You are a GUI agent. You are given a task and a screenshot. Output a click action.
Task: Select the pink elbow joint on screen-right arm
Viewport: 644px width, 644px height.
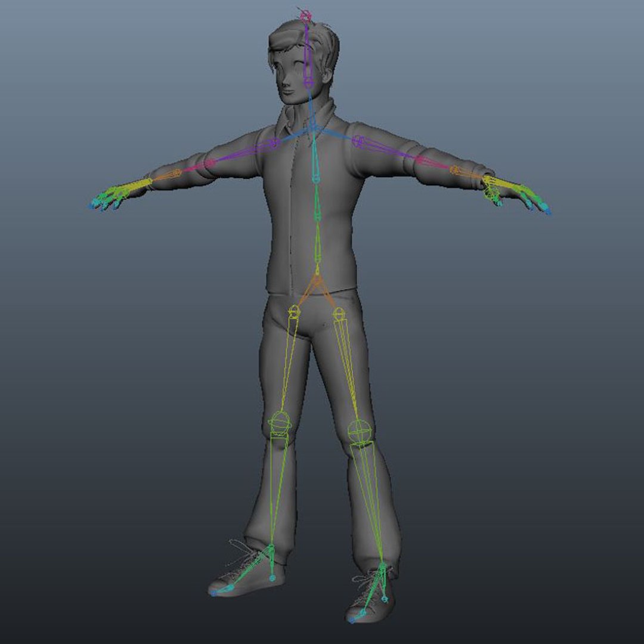(x=420, y=160)
